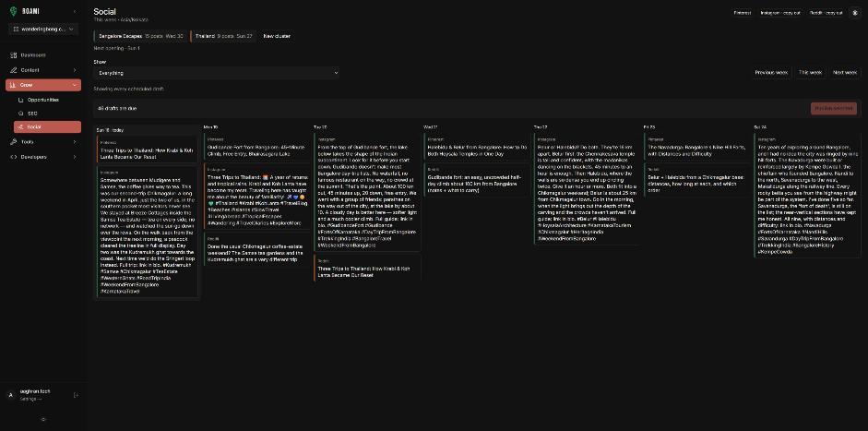This screenshot has width=868, height=431.
Task: Open Thursday Instagram card Belur or Halebidu
Action: pos(587,189)
